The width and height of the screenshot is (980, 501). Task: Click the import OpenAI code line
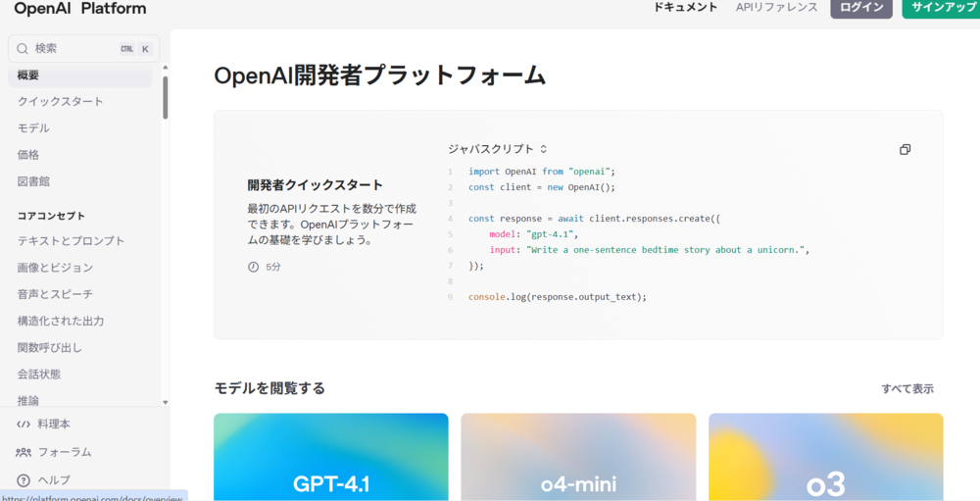[543, 172]
